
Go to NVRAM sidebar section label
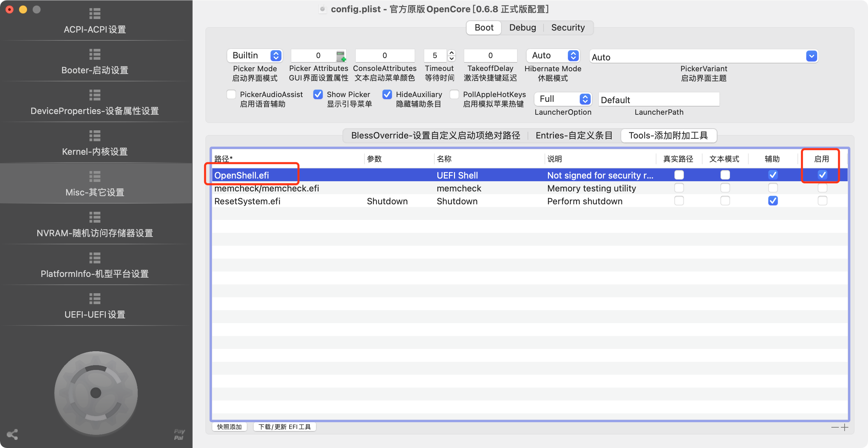tap(95, 233)
